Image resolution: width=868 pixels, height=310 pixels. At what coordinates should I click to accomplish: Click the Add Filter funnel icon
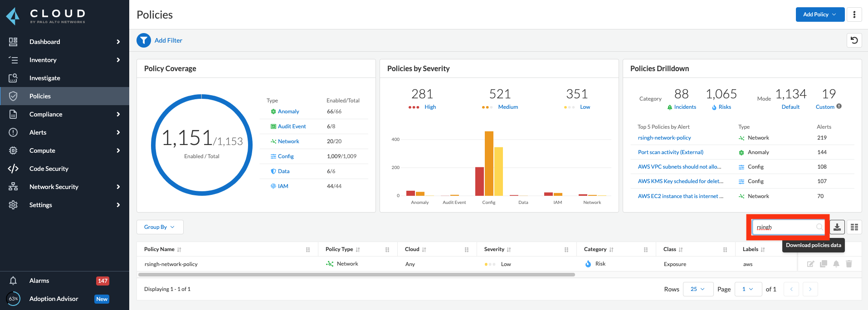[x=144, y=40]
